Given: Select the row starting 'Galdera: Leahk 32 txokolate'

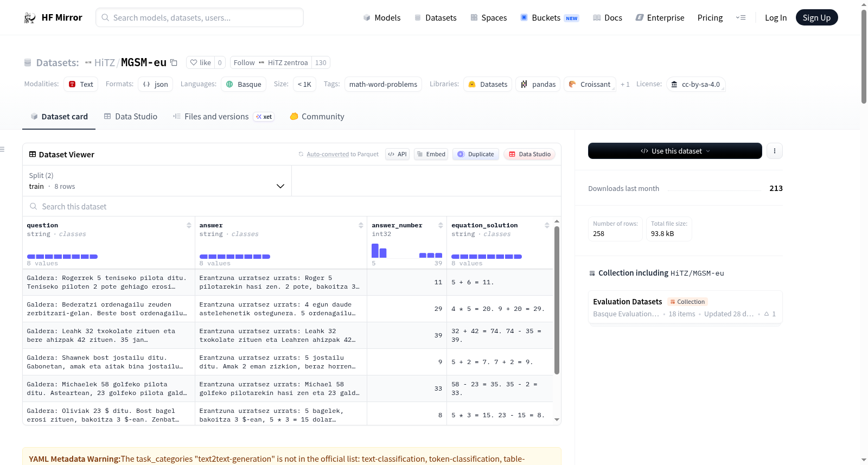Looking at the screenshot, I should pyautogui.click(x=288, y=335).
